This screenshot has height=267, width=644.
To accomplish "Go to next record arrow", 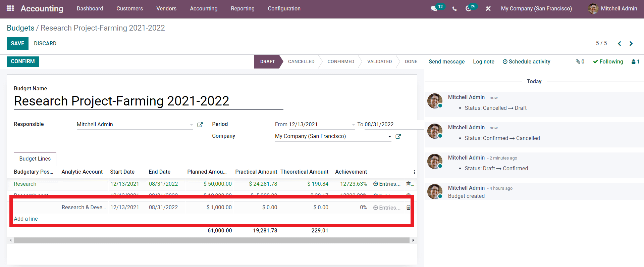I will click(x=631, y=44).
